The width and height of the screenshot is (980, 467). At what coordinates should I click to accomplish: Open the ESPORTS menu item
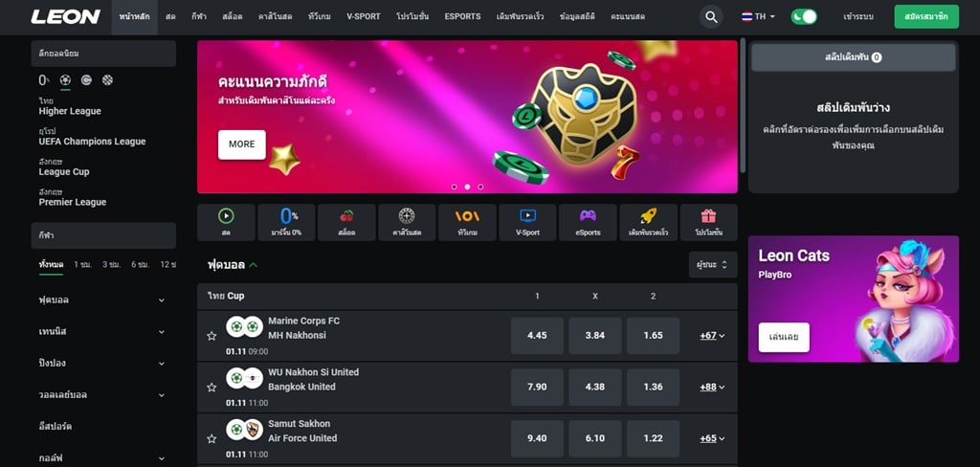462,17
